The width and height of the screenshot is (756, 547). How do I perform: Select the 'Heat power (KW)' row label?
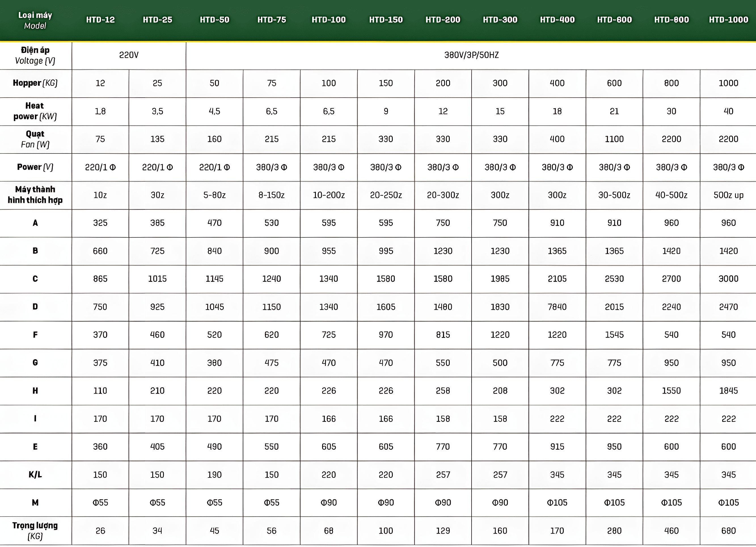coord(35,111)
